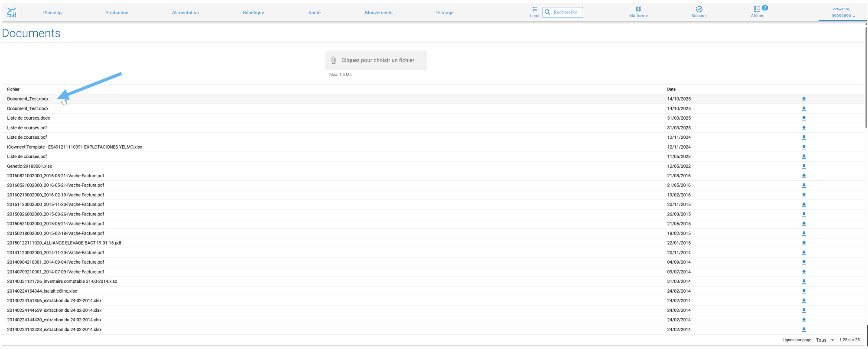Viewport: 868px width, 349px height.
Task: Select 20140224144659_extraction du 24-02-2014.xlsx row
Action: click(433, 310)
